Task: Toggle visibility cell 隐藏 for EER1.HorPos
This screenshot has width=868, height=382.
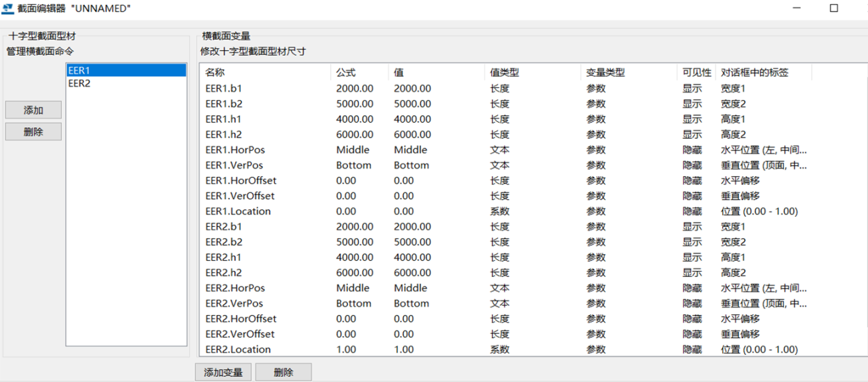Action: click(x=692, y=150)
